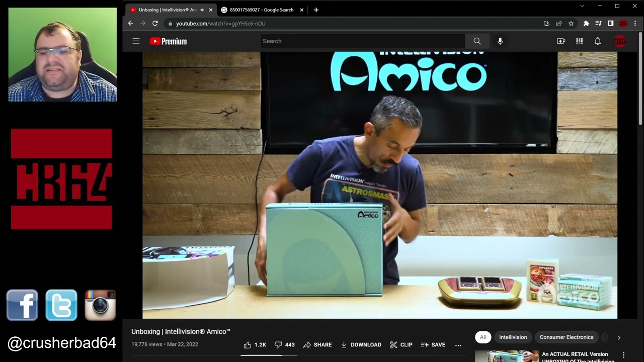Open the media controls icon
The width and height of the screenshot is (644, 362).
pos(598,23)
